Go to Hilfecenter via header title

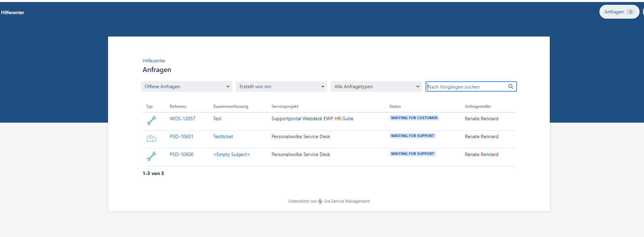[x=13, y=12]
